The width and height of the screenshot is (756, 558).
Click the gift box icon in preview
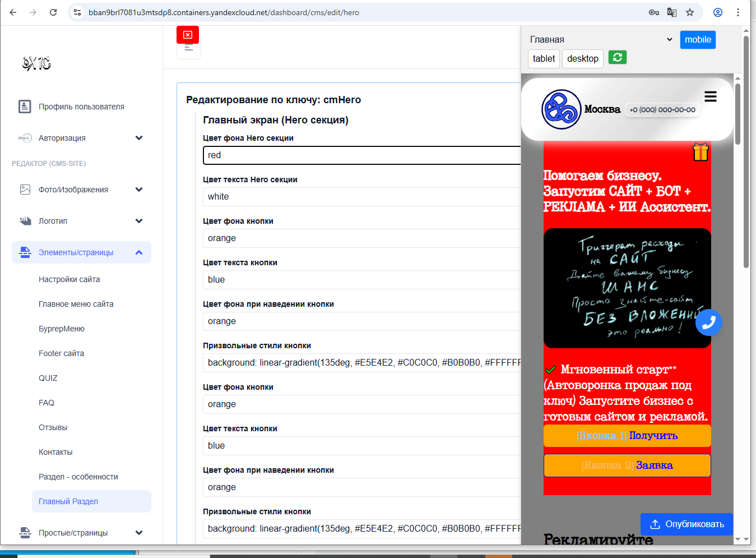click(701, 152)
